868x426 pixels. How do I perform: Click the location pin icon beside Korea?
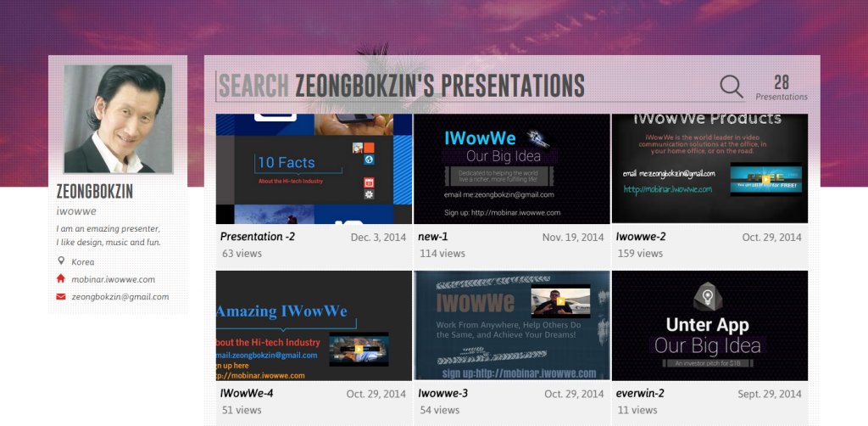[x=60, y=262]
